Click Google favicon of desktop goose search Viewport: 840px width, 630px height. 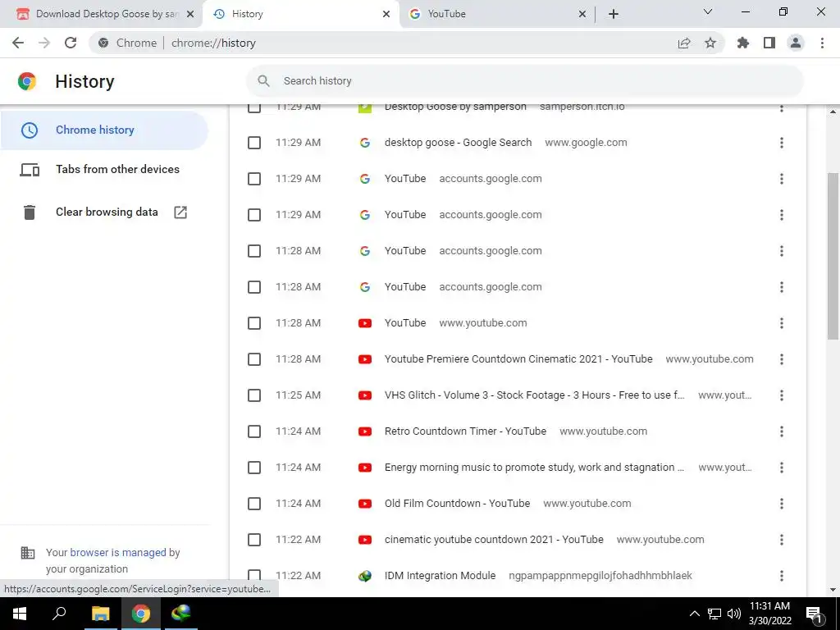coord(365,143)
